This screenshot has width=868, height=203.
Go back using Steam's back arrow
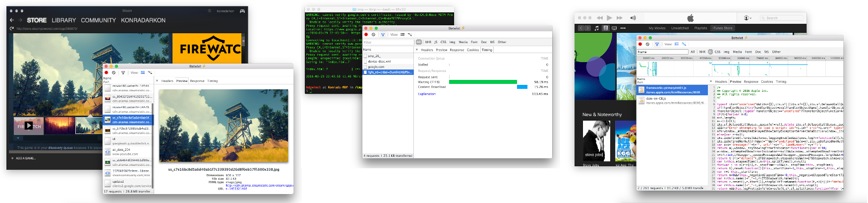12,20
